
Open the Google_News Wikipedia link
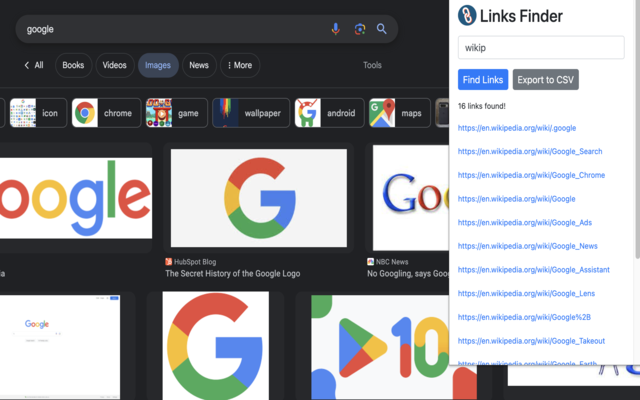click(x=527, y=246)
